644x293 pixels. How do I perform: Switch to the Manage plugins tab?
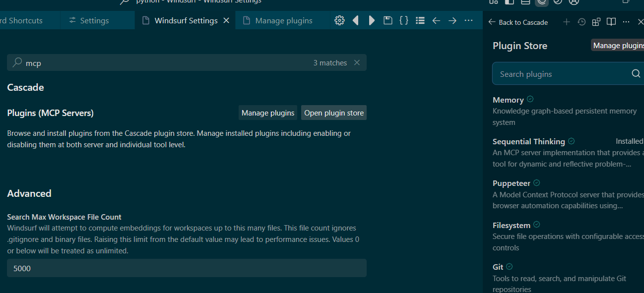283,20
